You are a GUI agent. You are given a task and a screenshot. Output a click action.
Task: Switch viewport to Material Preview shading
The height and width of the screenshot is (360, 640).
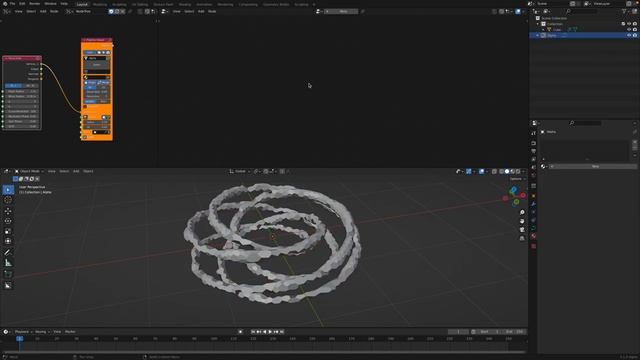(x=513, y=171)
